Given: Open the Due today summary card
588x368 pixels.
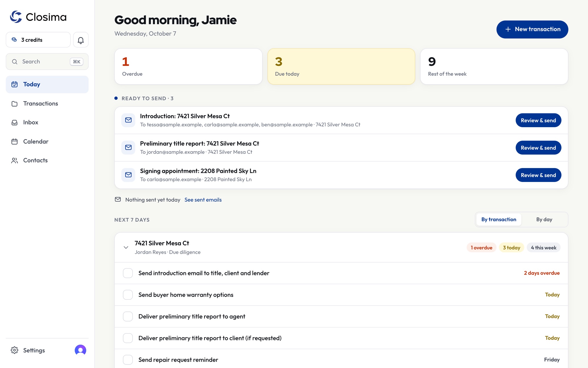Looking at the screenshot, I should click(x=341, y=67).
